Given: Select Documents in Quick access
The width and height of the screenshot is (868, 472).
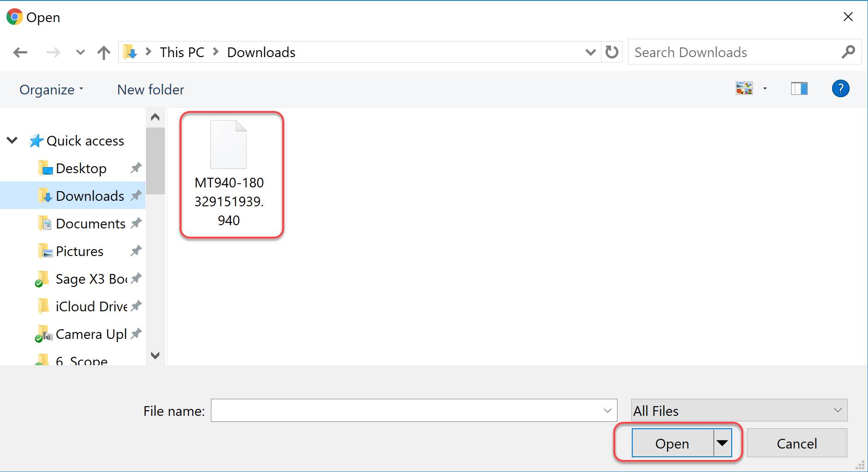Looking at the screenshot, I should [90, 224].
